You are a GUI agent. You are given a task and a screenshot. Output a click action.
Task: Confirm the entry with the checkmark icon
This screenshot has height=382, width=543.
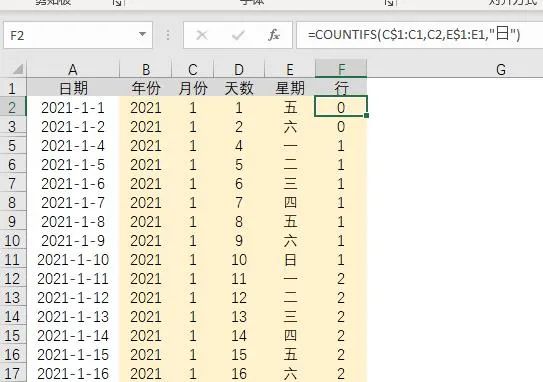pos(238,35)
